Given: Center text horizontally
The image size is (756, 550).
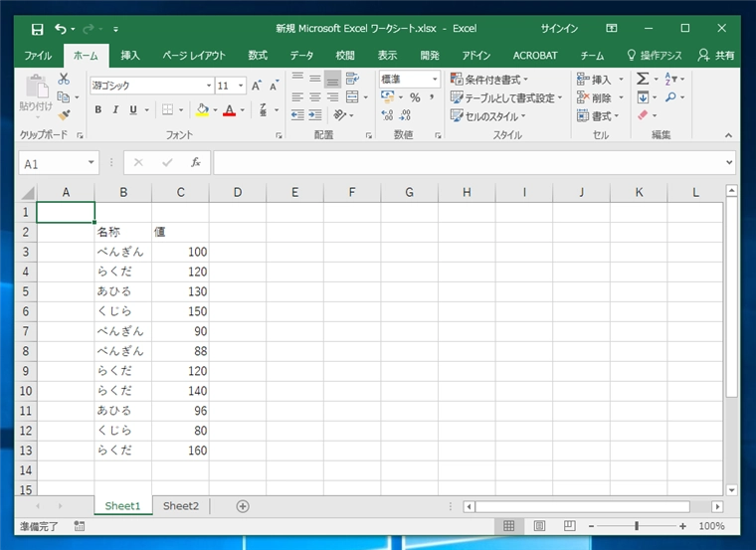Looking at the screenshot, I should [x=315, y=96].
